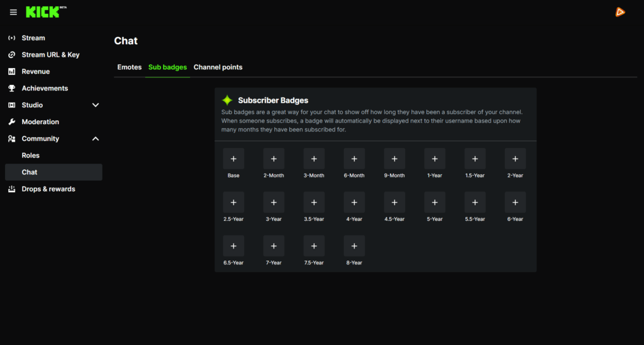Expand the Studio sidebar section
Screen dimensions: 644x345
96,105
